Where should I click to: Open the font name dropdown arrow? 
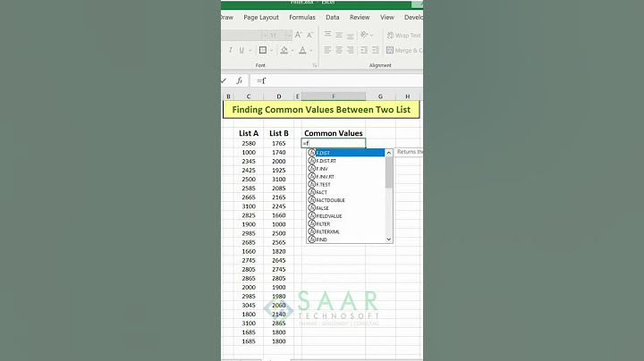tap(265, 35)
